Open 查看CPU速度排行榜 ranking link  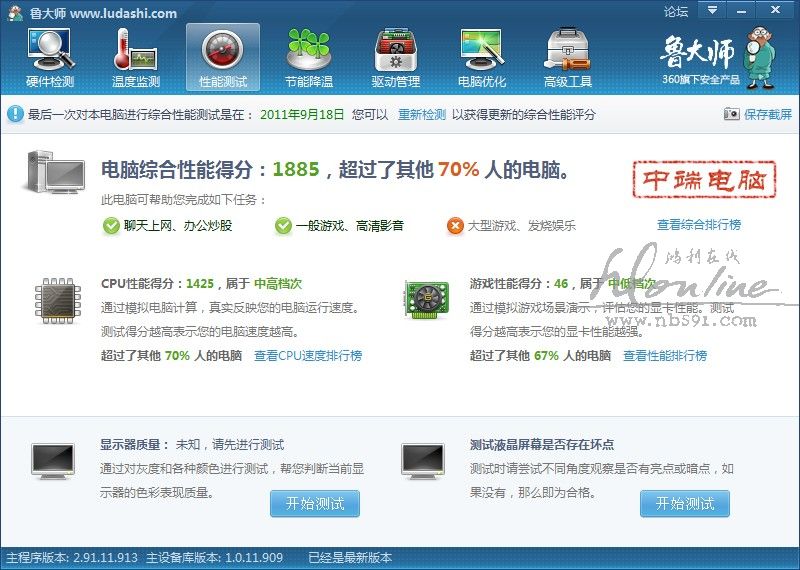308,356
